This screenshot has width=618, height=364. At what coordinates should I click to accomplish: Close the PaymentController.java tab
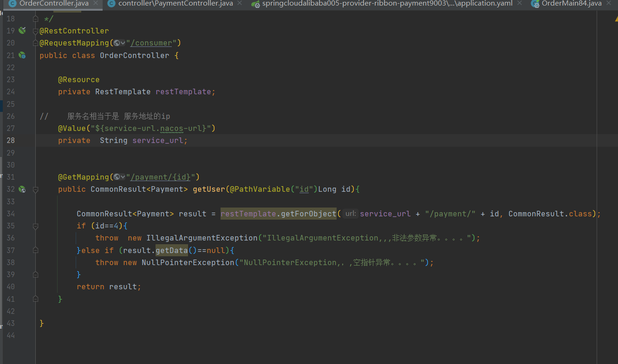coord(240,3)
